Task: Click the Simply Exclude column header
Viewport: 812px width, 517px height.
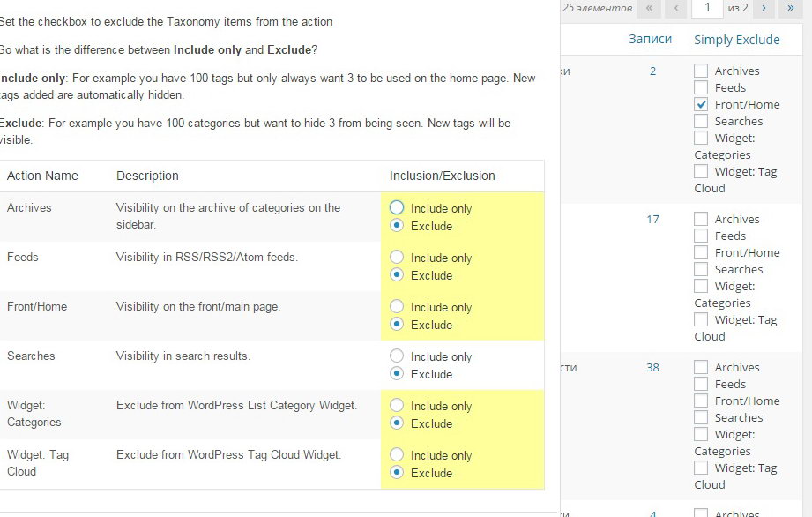Action: pyautogui.click(x=736, y=39)
